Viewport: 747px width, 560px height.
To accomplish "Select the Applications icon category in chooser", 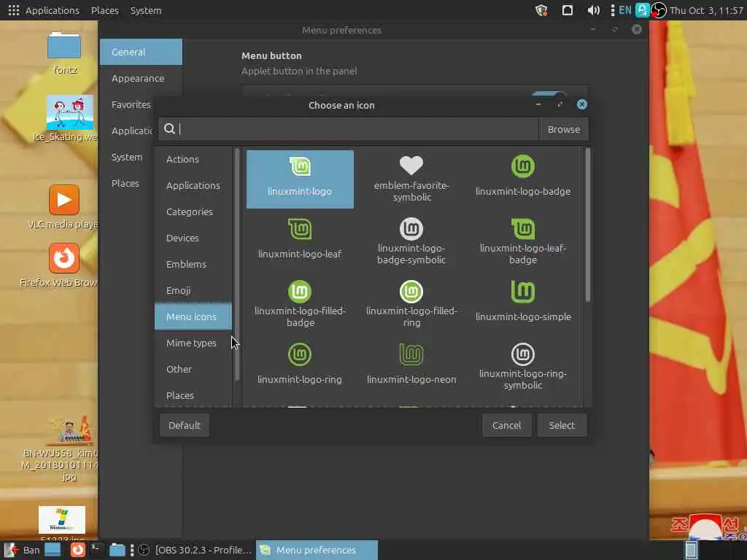I will (x=193, y=185).
